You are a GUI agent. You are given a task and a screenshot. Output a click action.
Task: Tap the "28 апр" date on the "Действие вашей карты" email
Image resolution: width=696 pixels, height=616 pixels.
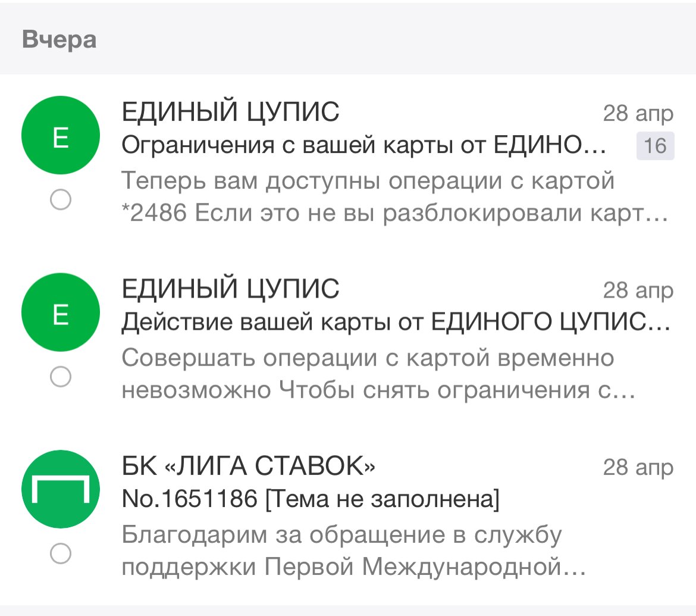tap(638, 290)
